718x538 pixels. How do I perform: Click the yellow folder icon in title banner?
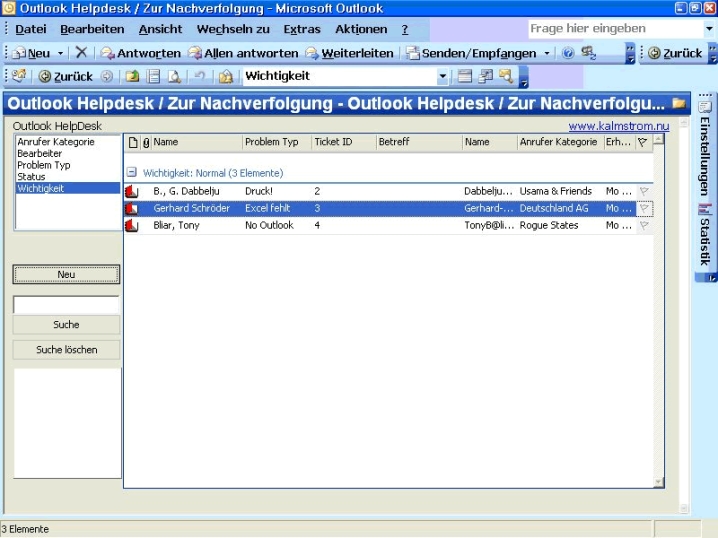(x=679, y=103)
